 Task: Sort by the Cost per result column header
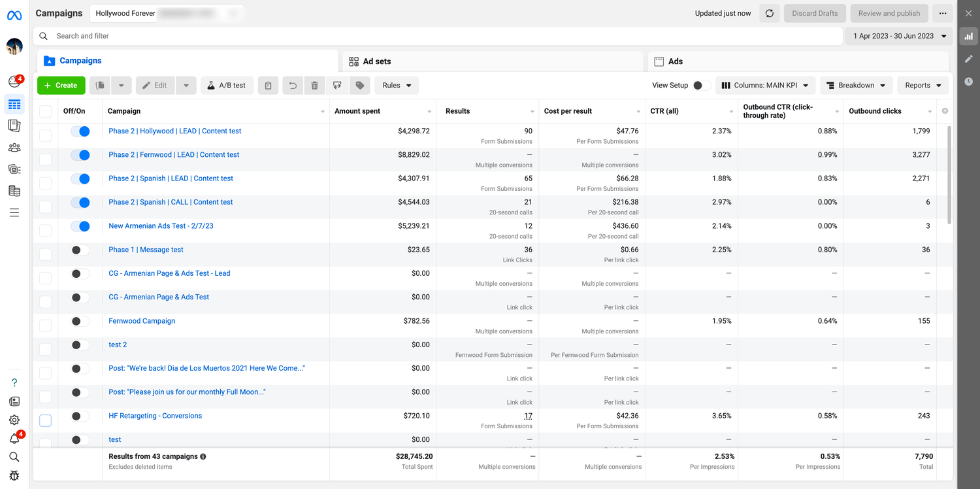(x=568, y=111)
